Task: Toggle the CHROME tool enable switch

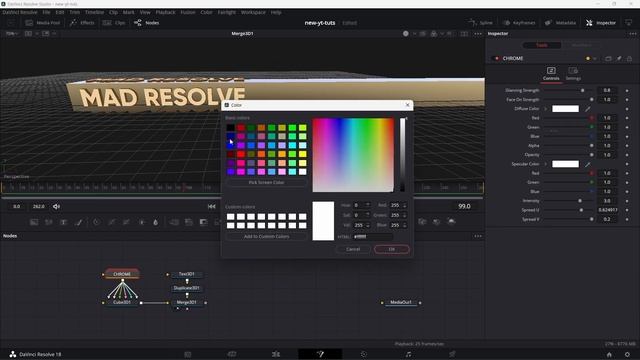Action: [497, 58]
